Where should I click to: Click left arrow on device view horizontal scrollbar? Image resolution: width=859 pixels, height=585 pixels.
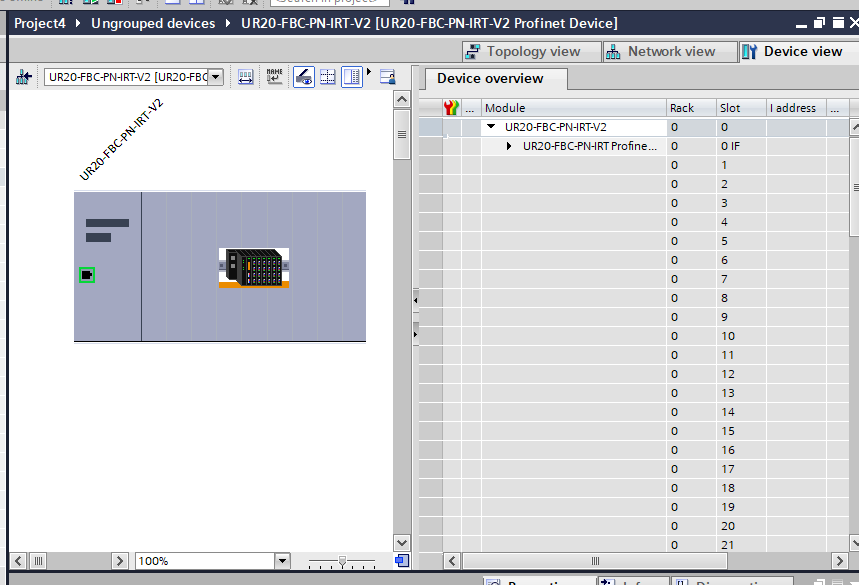click(18, 561)
